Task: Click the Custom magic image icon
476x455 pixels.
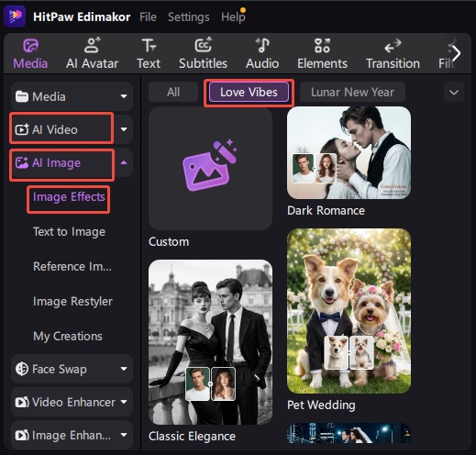Action: (x=210, y=165)
